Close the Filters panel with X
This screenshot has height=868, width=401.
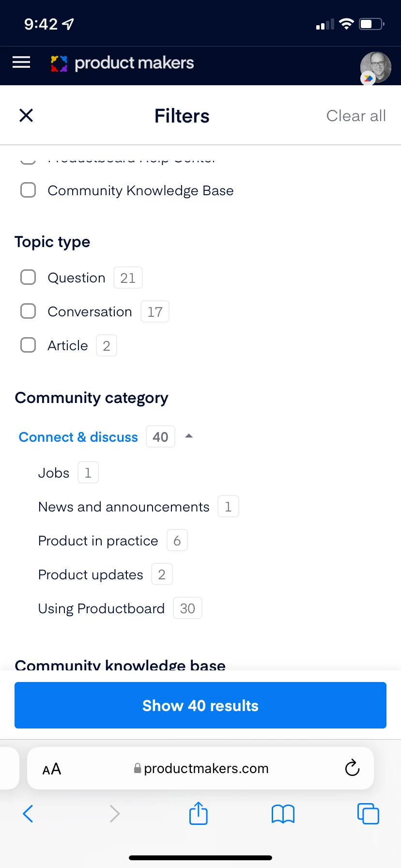26,115
